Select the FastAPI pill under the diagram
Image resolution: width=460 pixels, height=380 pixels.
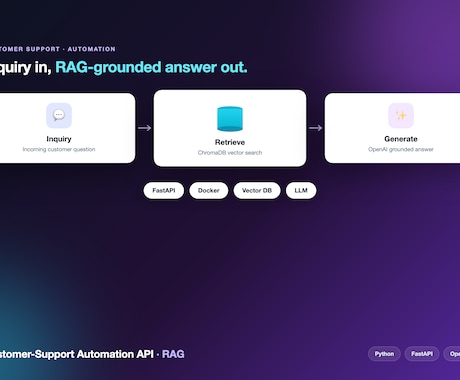click(164, 191)
